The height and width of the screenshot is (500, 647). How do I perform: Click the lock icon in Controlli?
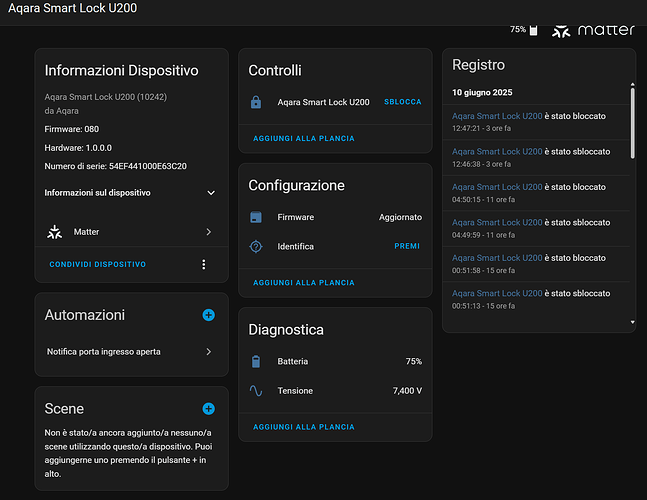pos(256,102)
